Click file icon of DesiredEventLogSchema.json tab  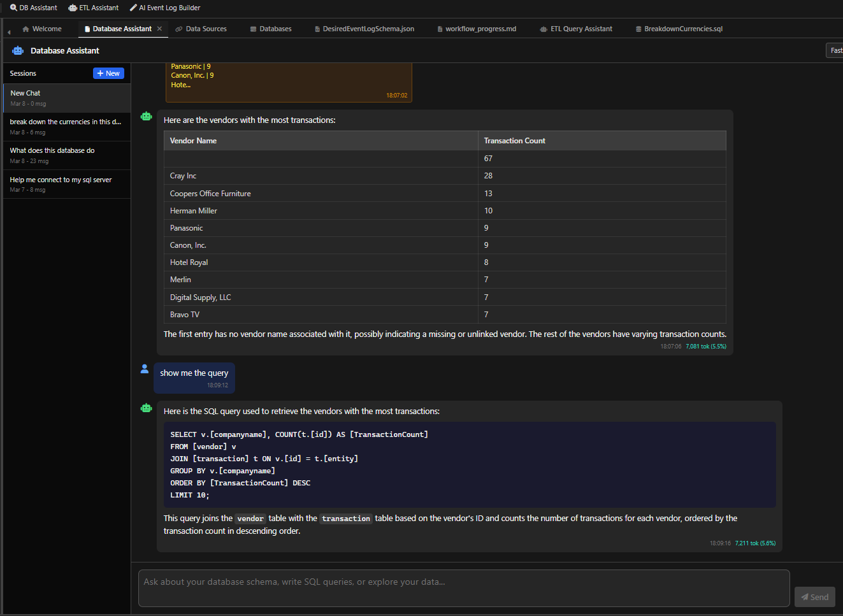[317, 29]
